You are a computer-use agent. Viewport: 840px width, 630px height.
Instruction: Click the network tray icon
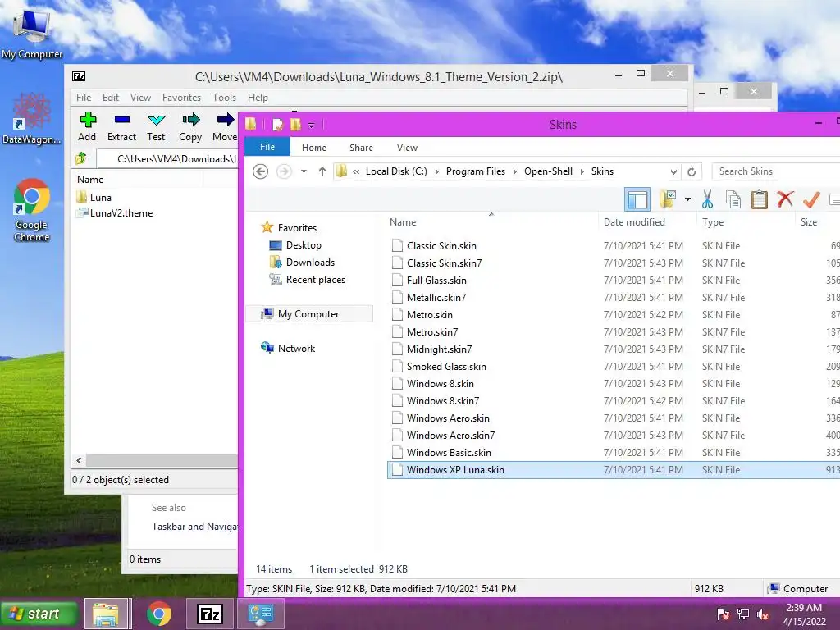743,614
